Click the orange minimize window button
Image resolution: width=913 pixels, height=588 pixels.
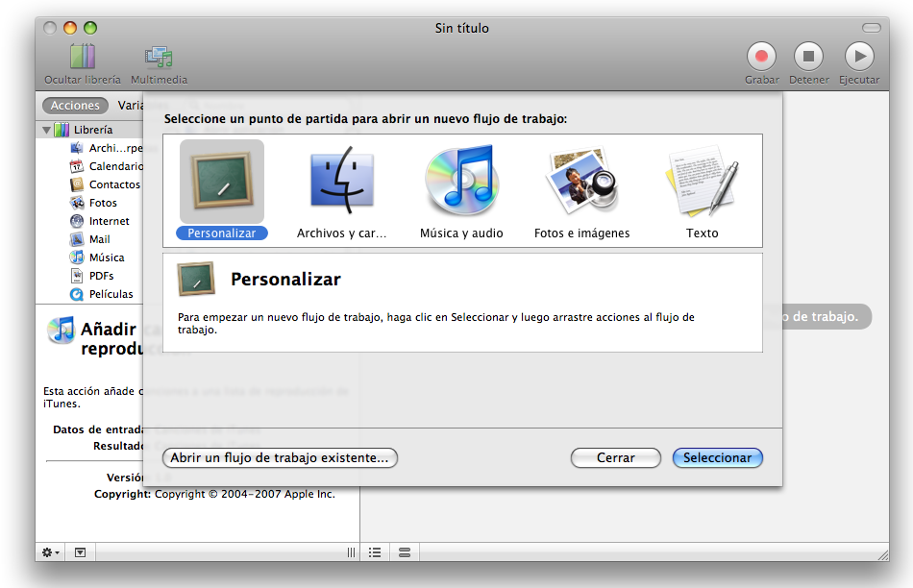(x=70, y=28)
